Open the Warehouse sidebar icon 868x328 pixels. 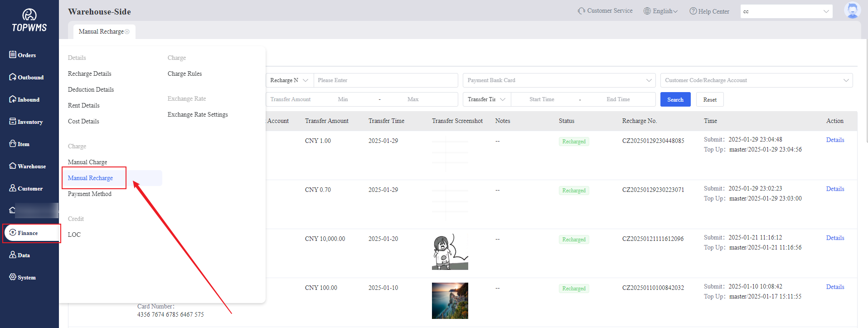13,166
